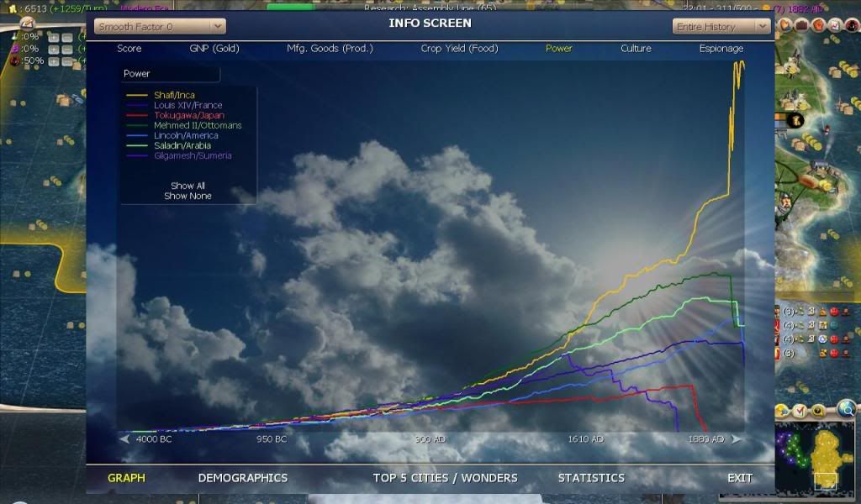Click the purple culture rate icon

pos(15,49)
